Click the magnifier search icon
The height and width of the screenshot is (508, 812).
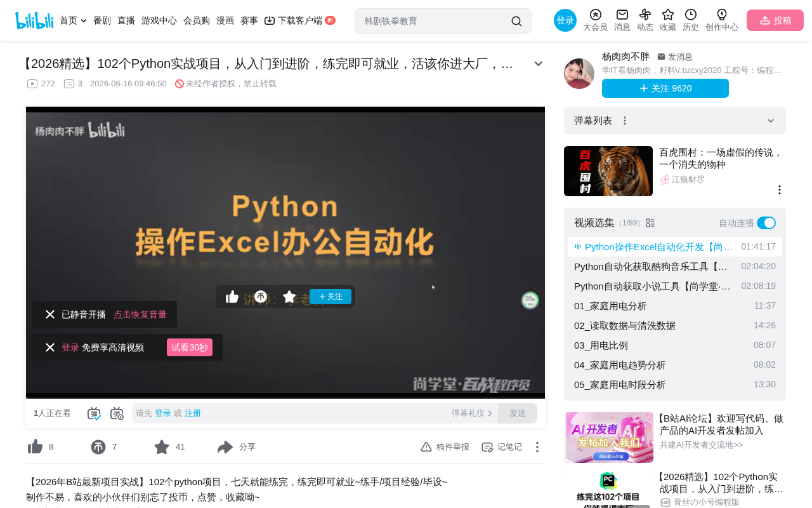517,21
